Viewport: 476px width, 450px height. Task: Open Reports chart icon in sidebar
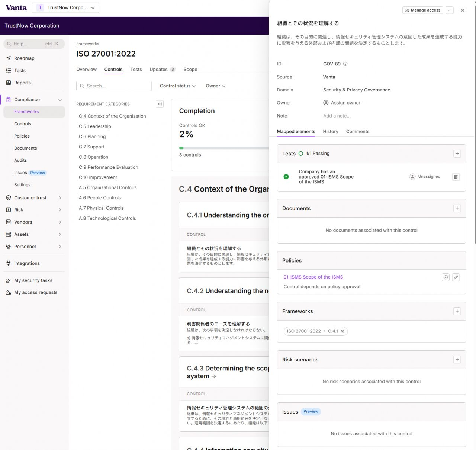point(9,83)
